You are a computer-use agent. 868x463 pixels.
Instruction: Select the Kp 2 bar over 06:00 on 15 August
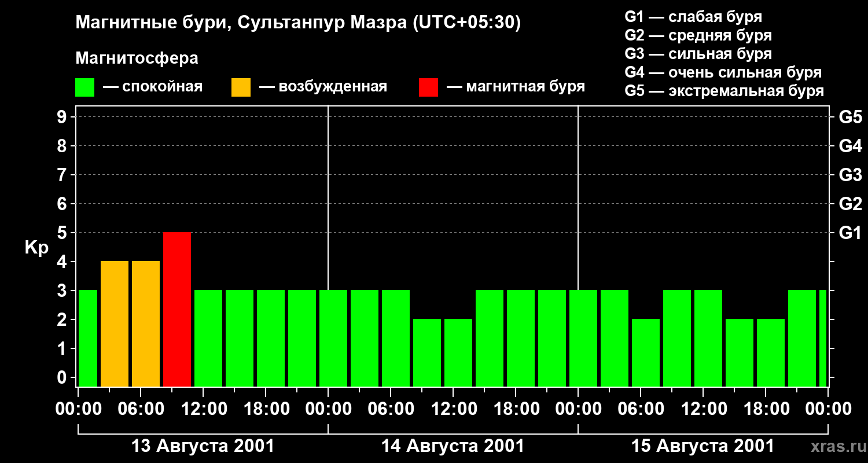[646, 352]
